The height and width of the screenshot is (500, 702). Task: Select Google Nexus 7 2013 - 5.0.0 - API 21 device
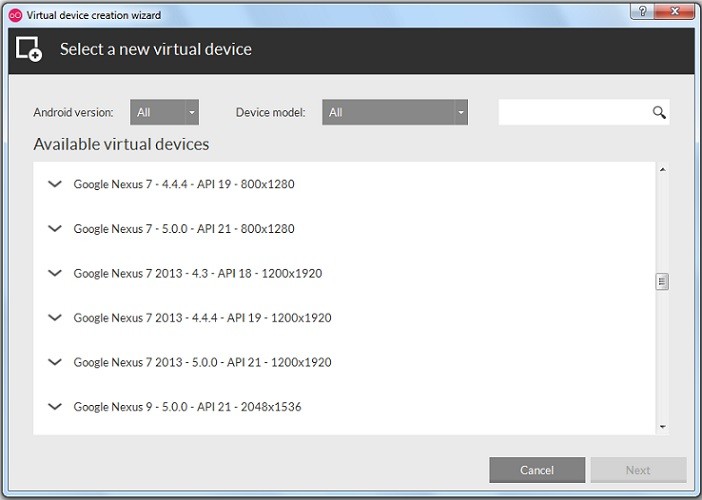pyautogui.click(x=202, y=362)
